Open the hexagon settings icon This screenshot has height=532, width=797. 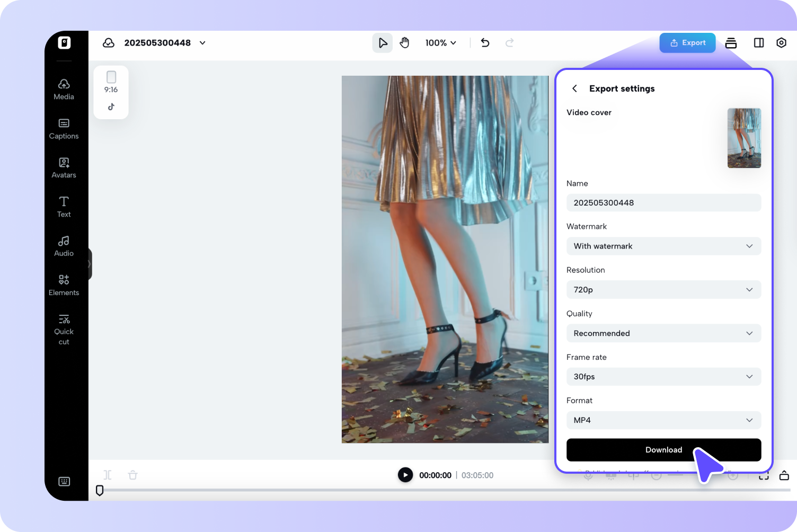[781, 43]
